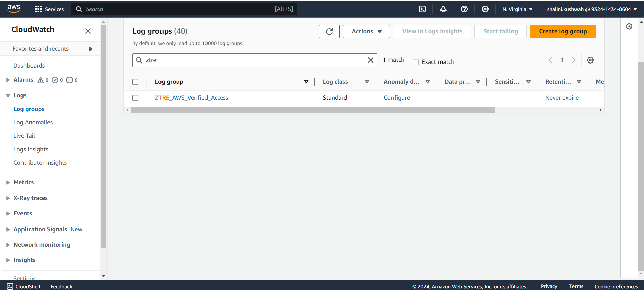Screen dimensions: 644x290
Task: Clear the ztre filter text
Action: click(371, 60)
